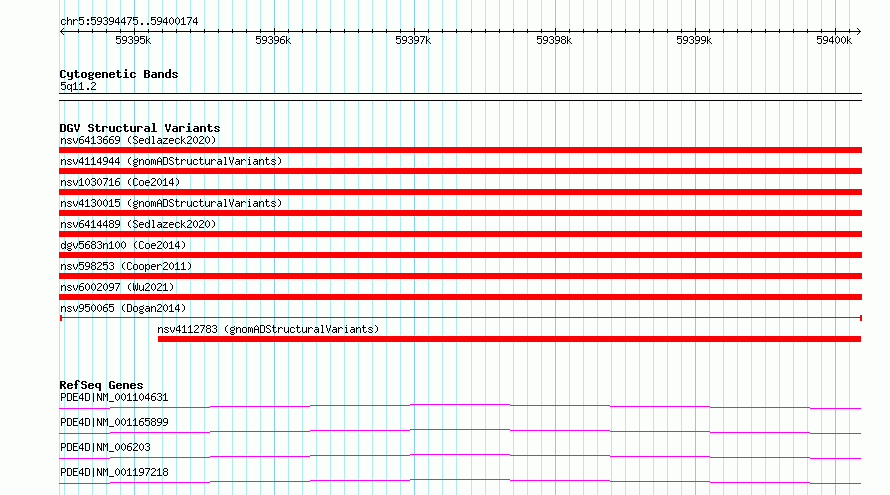Viewport: 890px width, 495px height.
Task: Click the 5q11.2 cytogenetic band bar
Action: pos(460,97)
